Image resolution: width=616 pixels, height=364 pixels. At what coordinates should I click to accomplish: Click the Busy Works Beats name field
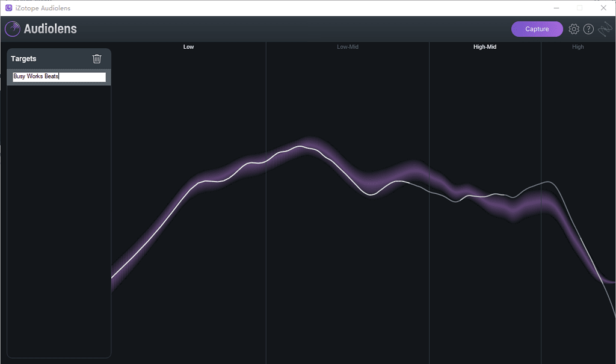(59, 77)
